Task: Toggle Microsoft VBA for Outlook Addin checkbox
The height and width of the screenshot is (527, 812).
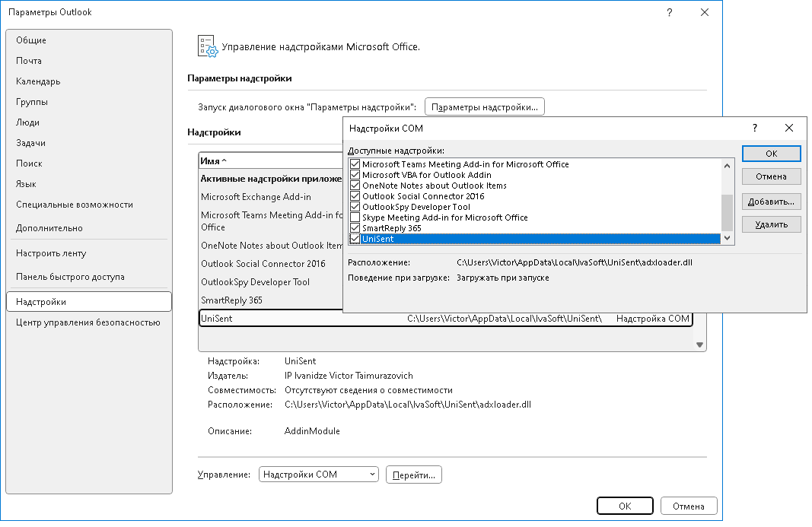Action: (355, 175)
